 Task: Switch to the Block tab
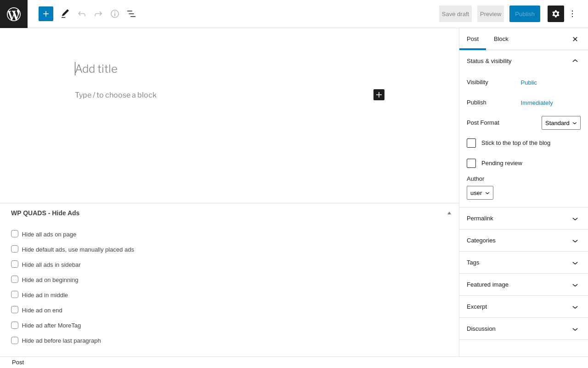coord(501,39)
